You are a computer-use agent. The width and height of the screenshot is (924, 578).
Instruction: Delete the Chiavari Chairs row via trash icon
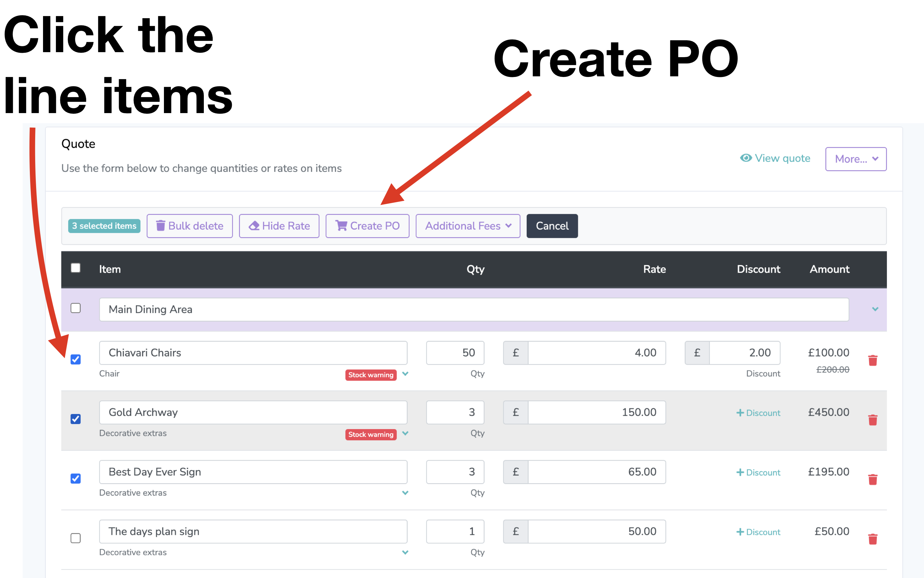[872, 360]
